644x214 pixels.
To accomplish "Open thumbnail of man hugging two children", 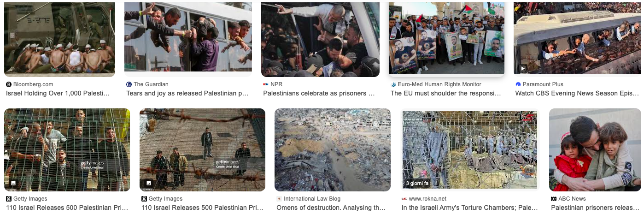I will [x=595, y=150].
